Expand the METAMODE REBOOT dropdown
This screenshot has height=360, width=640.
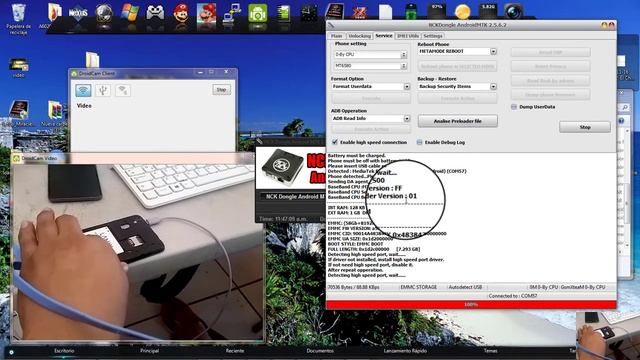[x=493, y=51]
